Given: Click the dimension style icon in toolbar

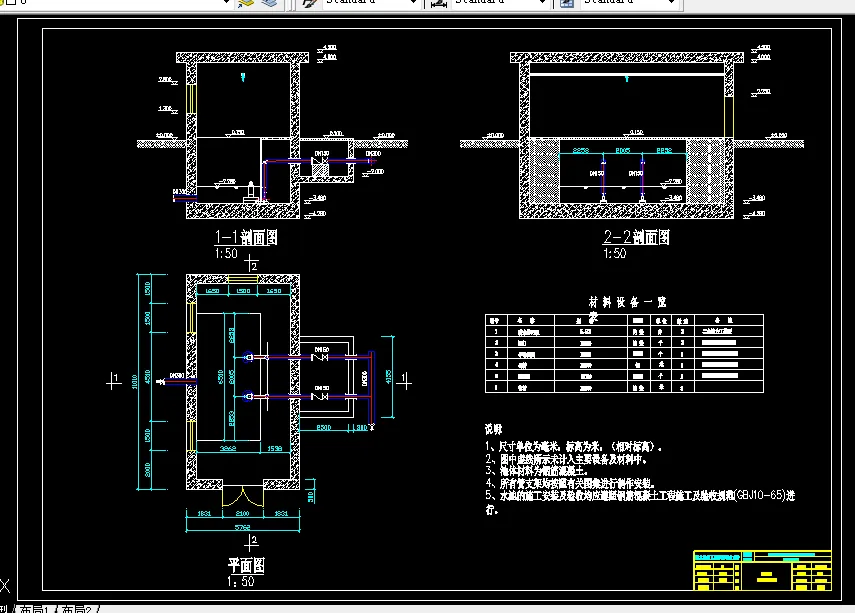Looking at the screenshot, I should click(439, 3).
